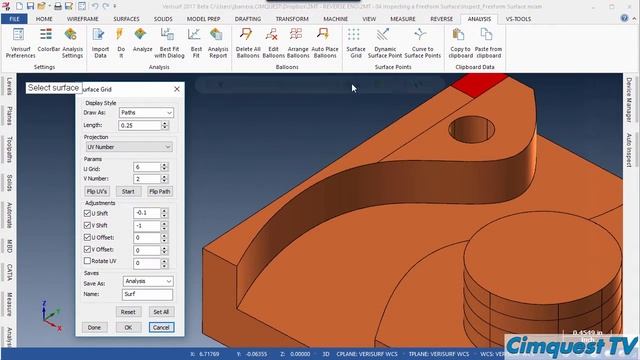Click the Done button

(x=94, y=327)
